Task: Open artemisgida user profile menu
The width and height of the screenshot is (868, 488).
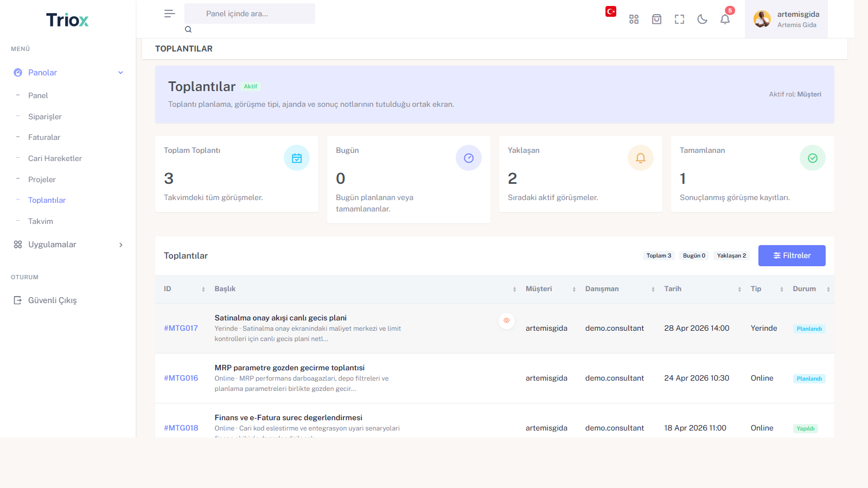Action: [x=786, y=19]
